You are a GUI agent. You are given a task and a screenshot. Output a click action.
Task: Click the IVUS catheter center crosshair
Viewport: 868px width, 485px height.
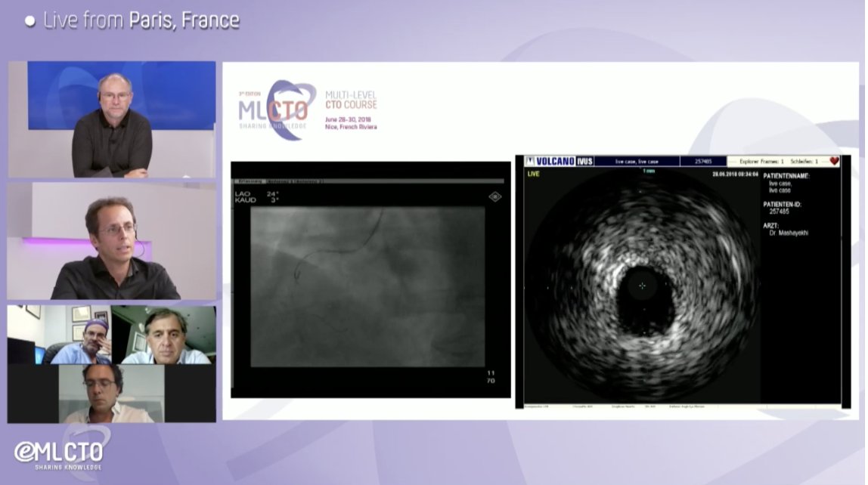tap(642, 286)
